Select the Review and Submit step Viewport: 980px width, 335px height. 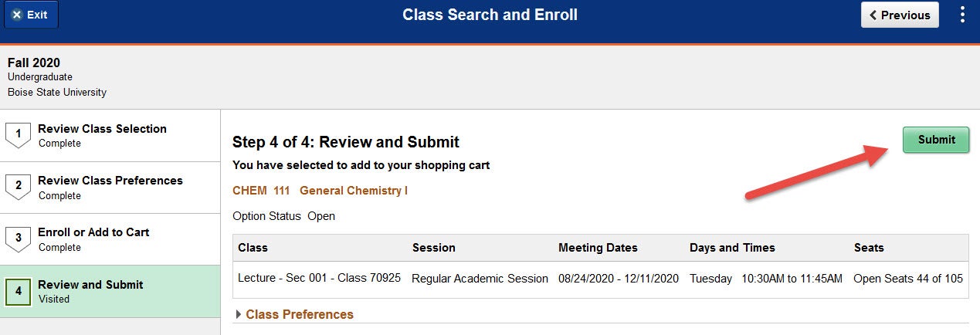click(x=110, y=291)
